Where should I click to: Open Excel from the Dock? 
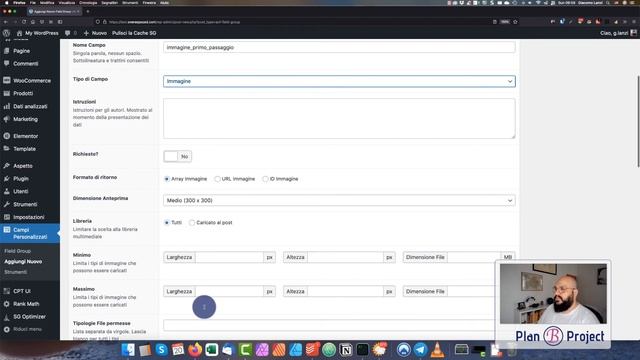point(212,350)
